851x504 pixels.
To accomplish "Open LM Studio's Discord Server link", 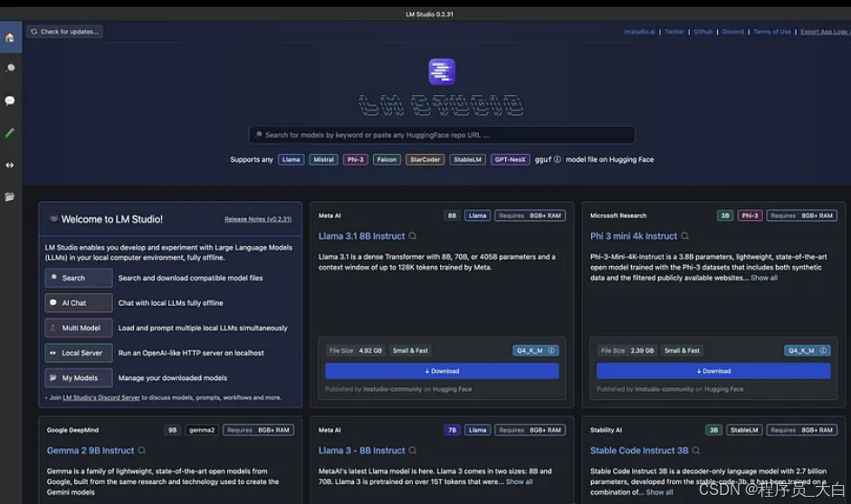I will click(x=101, y=397).
